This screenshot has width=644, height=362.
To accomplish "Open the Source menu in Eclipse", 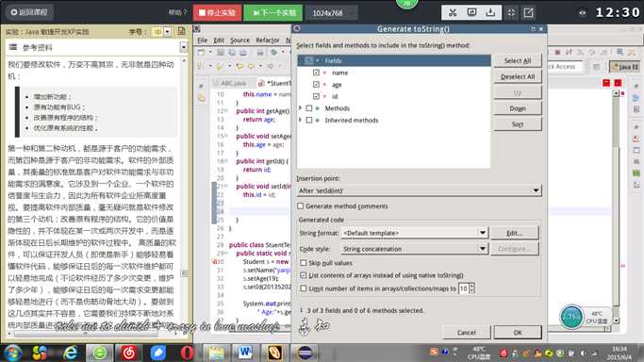I will pos(239,41).
